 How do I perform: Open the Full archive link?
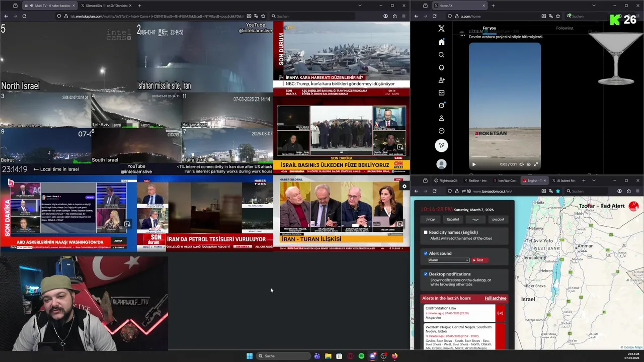point(496,298)
